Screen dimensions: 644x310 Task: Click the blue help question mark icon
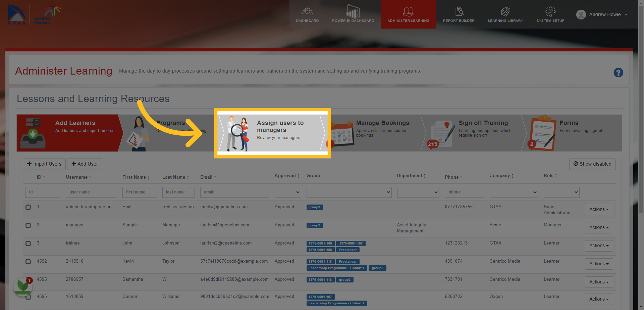pyautogui.click(x=618, y=73)
